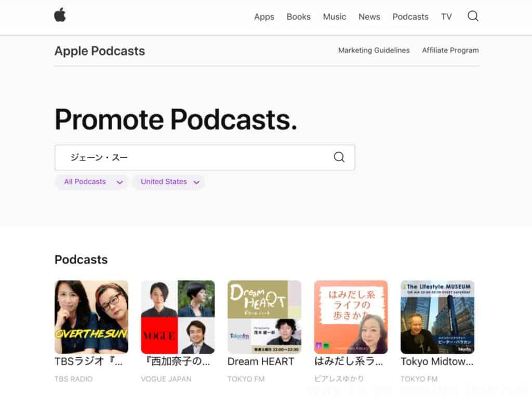
Task: Click the Promote Podcasts. headline
Action: 176,119
